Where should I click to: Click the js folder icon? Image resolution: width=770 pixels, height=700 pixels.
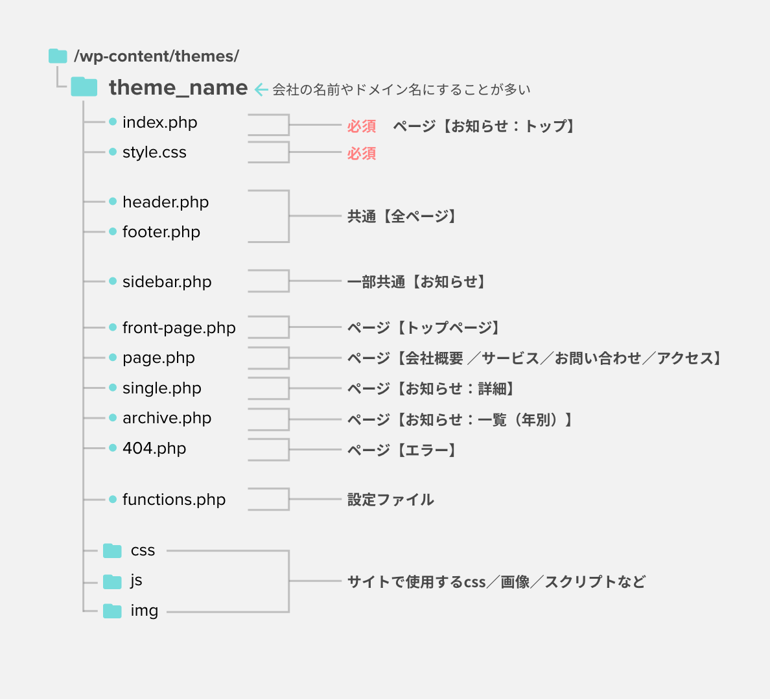click(x=112, y=581)
